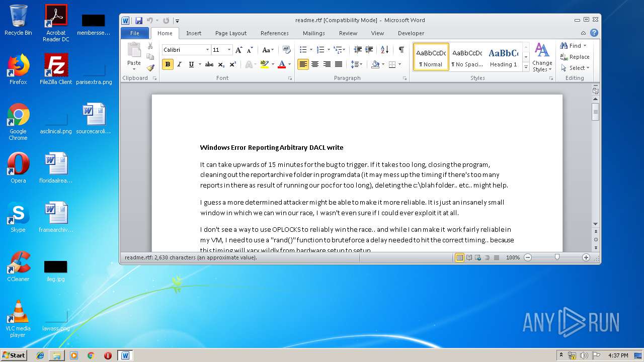Toggle Center alignment
This screenshot has height=362, width=644.
(315, 64)
